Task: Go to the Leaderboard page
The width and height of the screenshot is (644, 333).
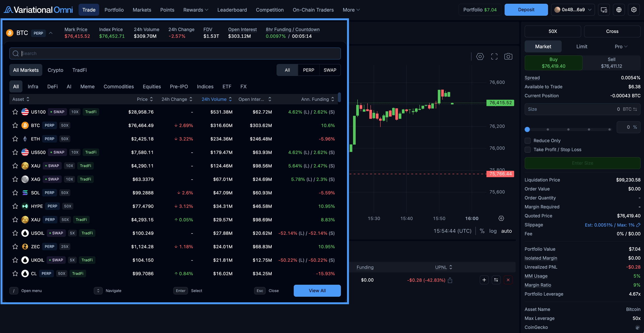Action: pyautogui.click(x=232, y=10)
